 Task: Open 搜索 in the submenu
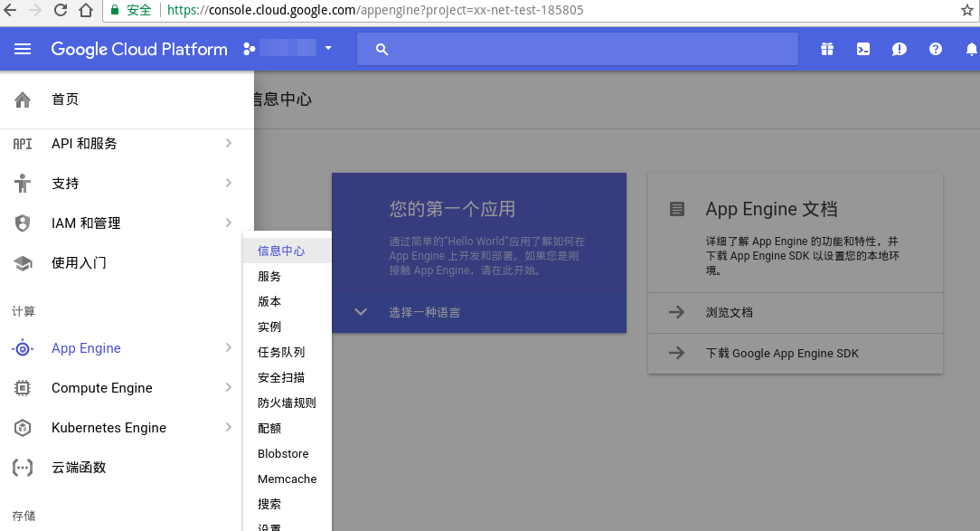coord(287,504)
